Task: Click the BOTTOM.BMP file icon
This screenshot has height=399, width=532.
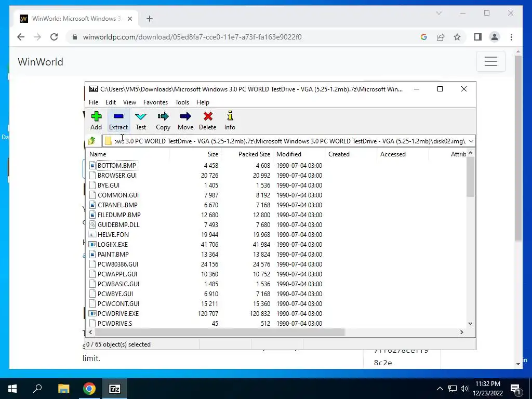Action: click(x=92, y=165)
